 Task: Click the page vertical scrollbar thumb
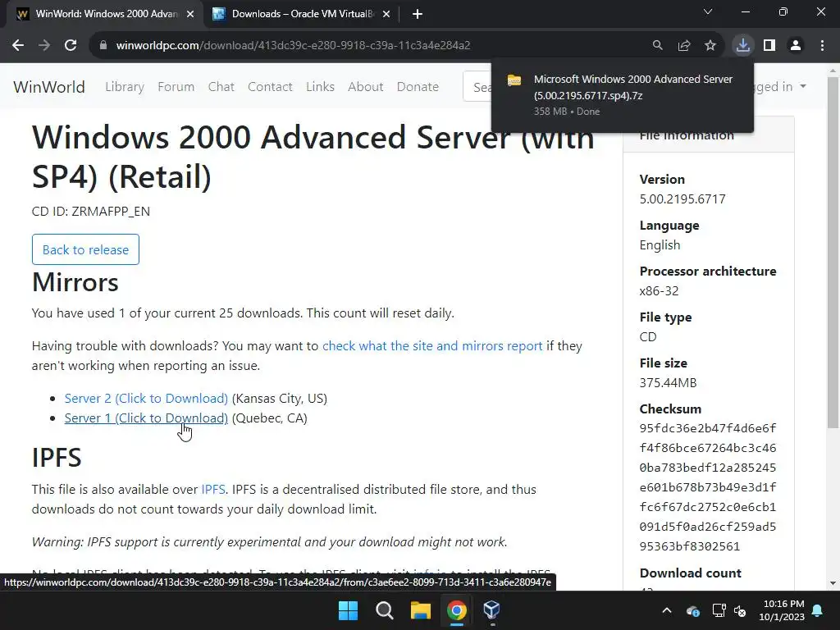[833, 252]
